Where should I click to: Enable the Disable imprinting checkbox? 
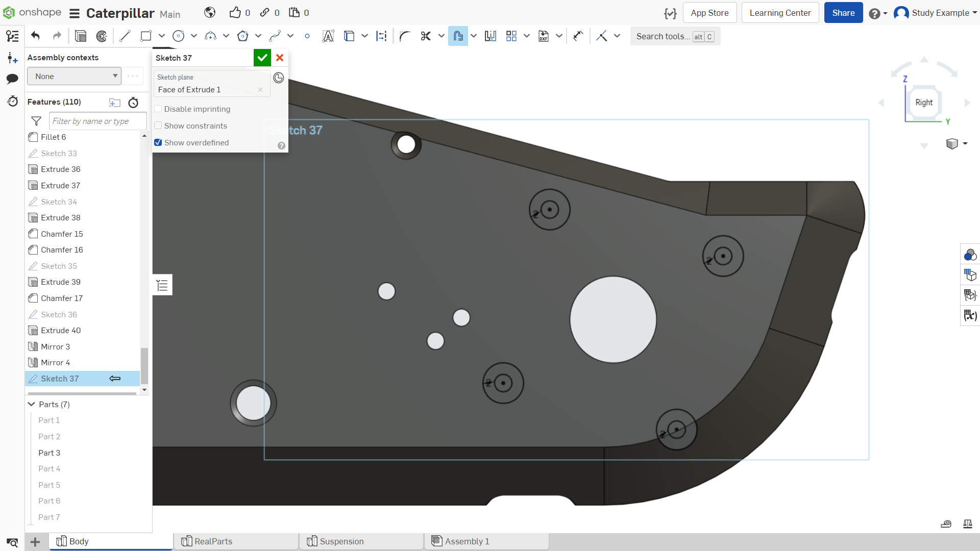coord(158,109)
